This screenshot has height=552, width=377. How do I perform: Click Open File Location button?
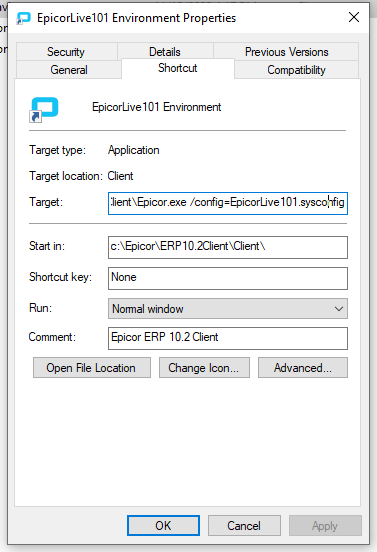coord(92,368)
